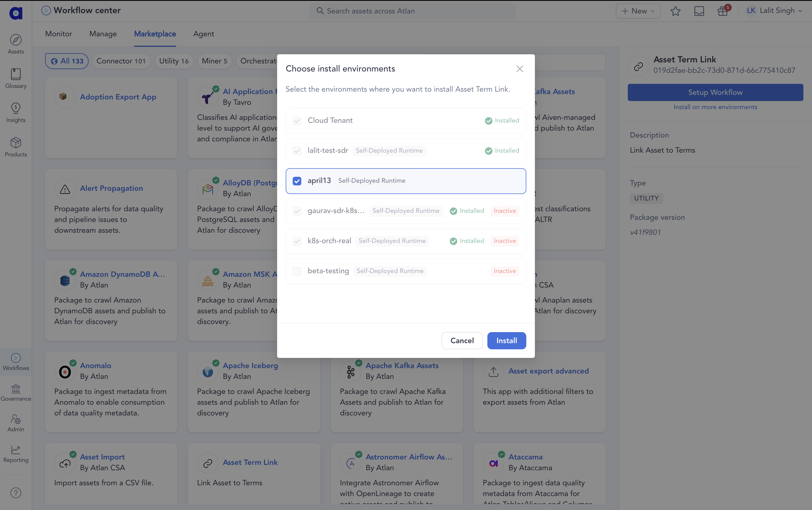Open the help question mark icon
The image size is (812, 510).
16,493
